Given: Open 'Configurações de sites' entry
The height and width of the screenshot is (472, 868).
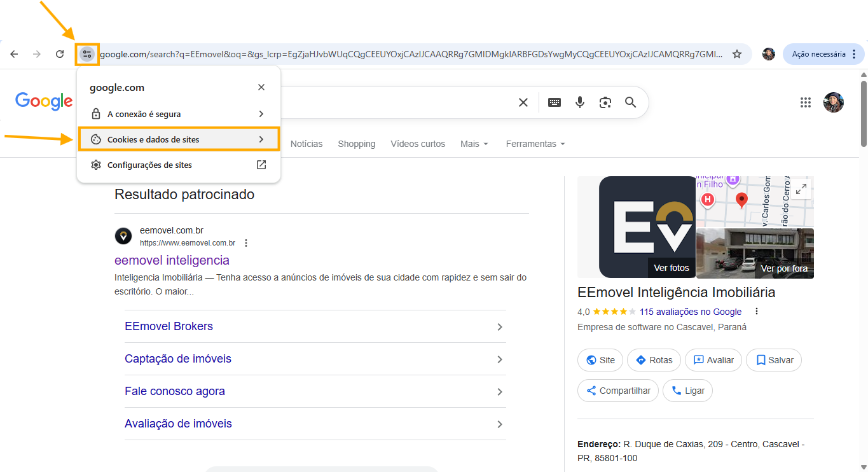Looking at the screenshot, I should click(x=179, y=165).
